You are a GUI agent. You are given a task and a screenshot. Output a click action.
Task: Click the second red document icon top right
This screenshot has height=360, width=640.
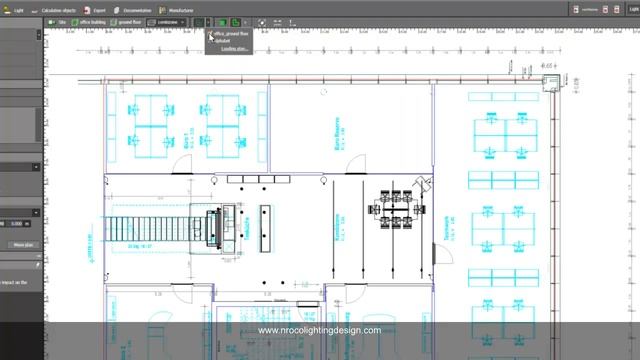pos(605,9)
